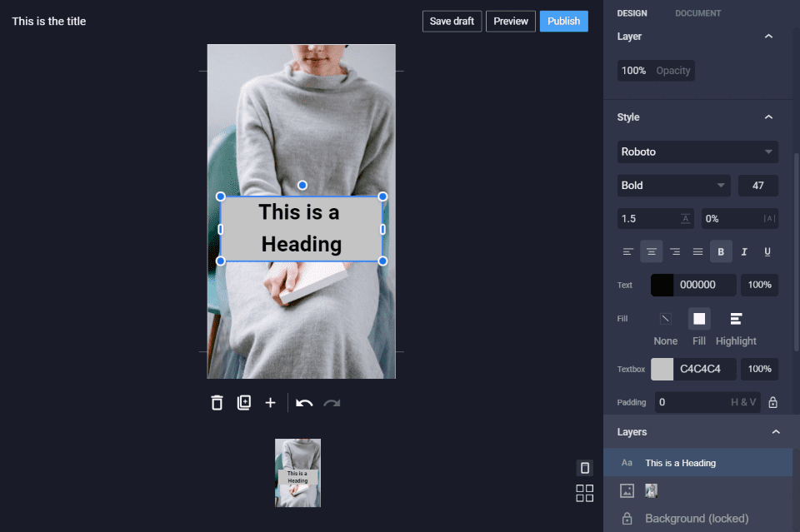Collapse the Style section
This screenshot has width=800, height=532.
coord(768,117)
